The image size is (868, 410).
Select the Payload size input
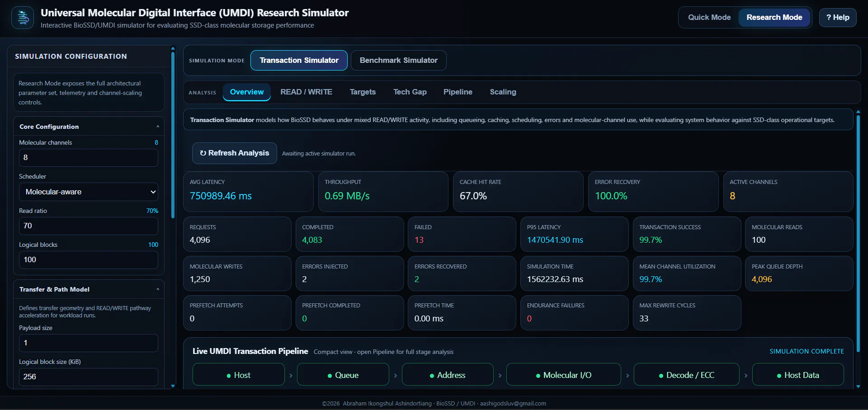click(x=89, y=343)
